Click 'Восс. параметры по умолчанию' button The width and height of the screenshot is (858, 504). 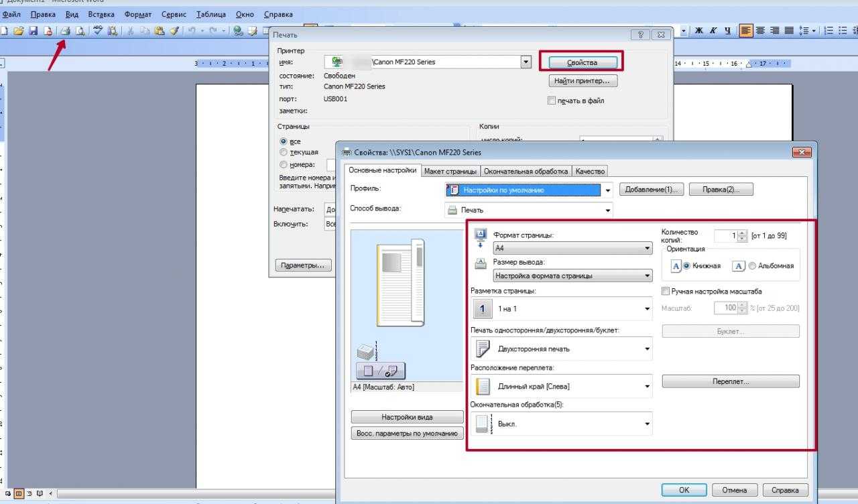pyautogui.click(x=407, y=434)
